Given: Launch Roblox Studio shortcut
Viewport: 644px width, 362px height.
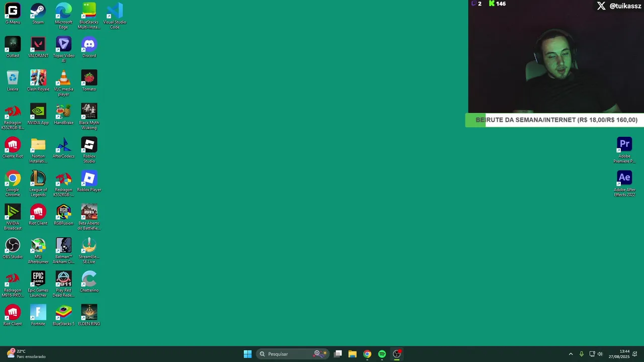Looking at the screenshot, I should click(89, 150).
